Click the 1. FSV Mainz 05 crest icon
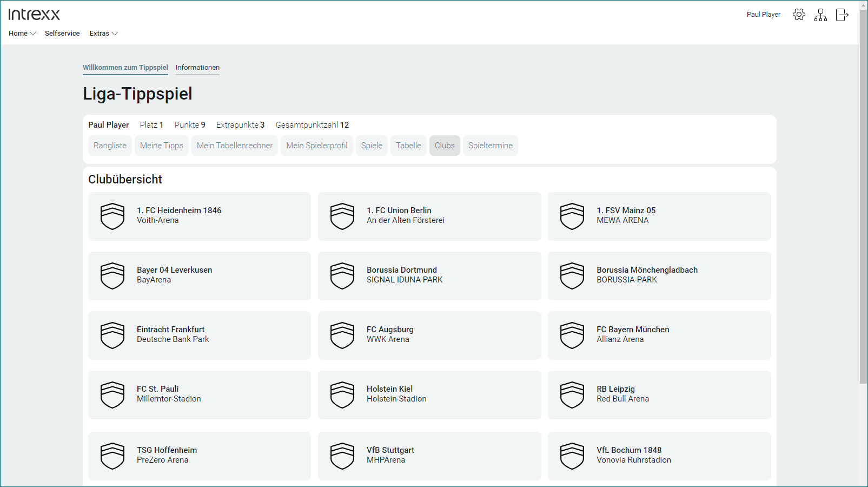868x487 pixels. pos(572,216)
